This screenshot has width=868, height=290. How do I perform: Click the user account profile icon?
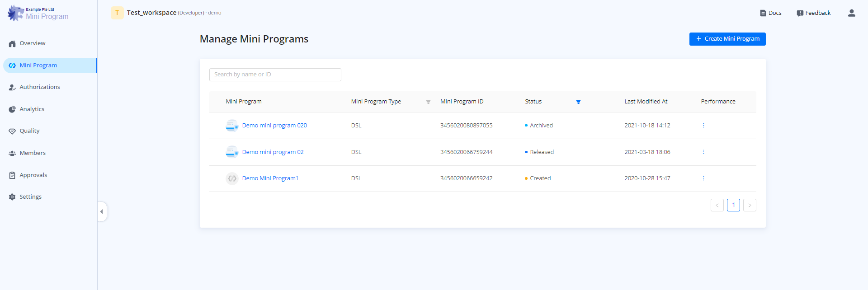click(851, 13)
